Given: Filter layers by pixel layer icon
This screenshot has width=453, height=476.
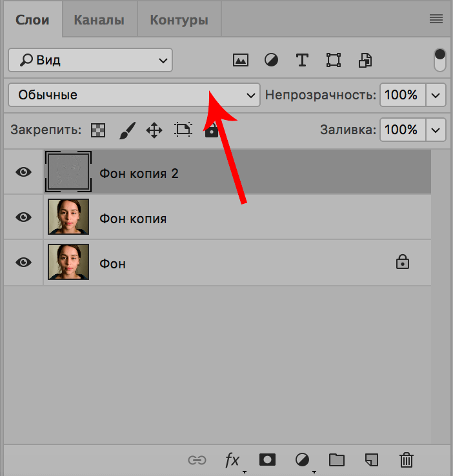Looking at the screenshot, I should (x=241, y=61).
